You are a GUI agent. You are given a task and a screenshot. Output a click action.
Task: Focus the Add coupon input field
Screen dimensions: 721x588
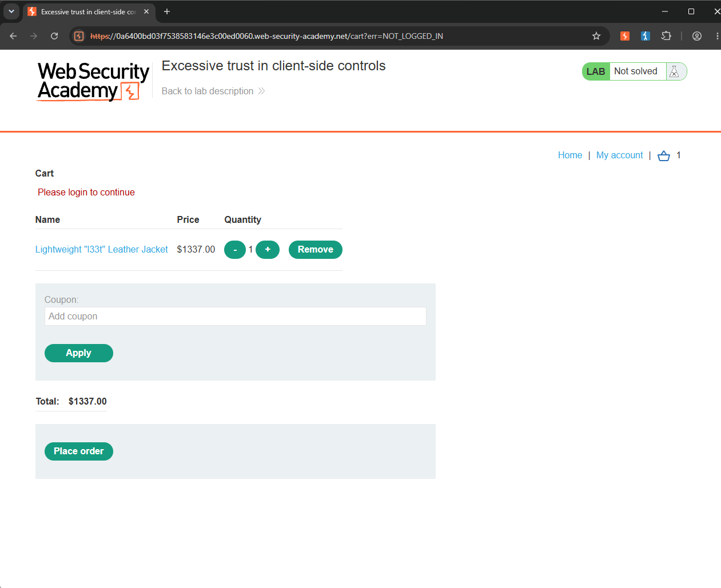point(236,317)
